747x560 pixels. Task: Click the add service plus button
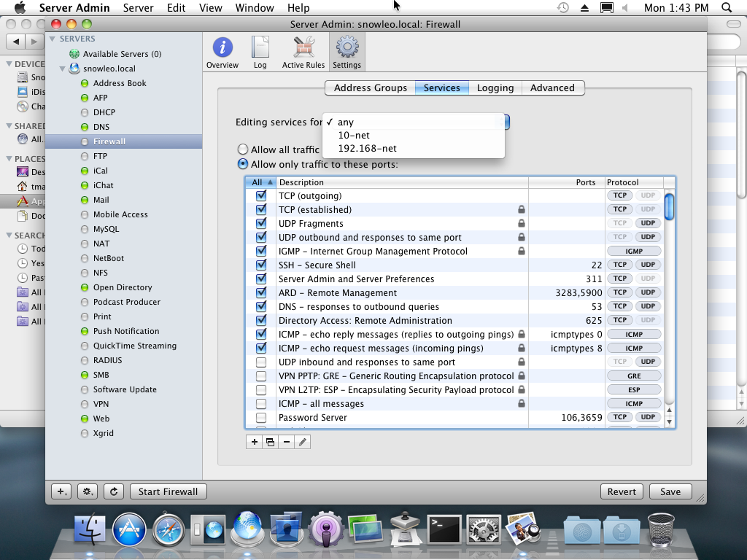(x=255, y=442)
